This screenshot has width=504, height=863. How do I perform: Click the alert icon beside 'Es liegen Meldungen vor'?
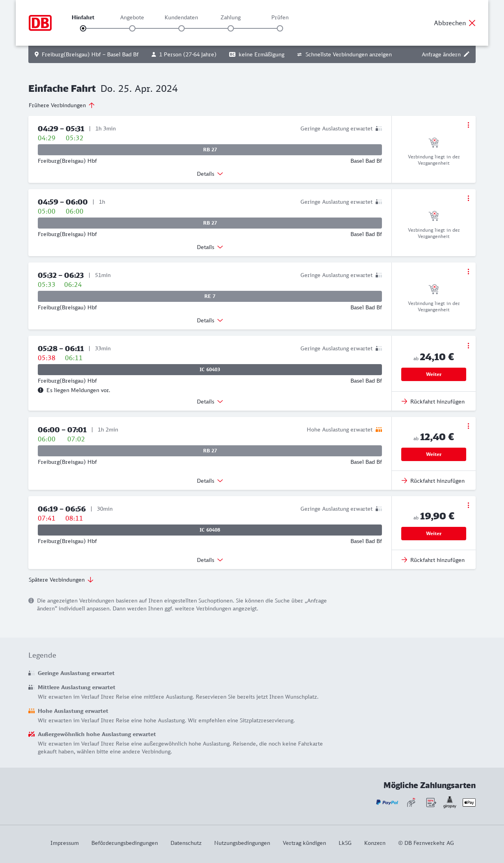click(x=41, y=390)
